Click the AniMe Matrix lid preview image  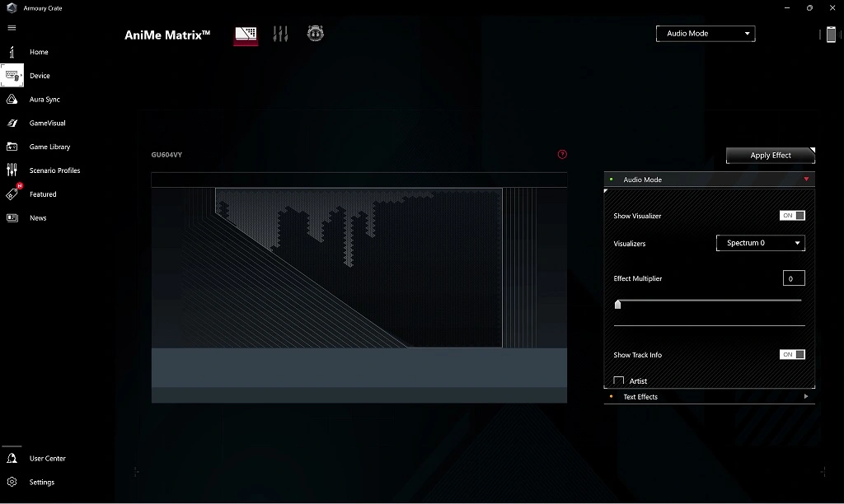click(x=359, y=287)
